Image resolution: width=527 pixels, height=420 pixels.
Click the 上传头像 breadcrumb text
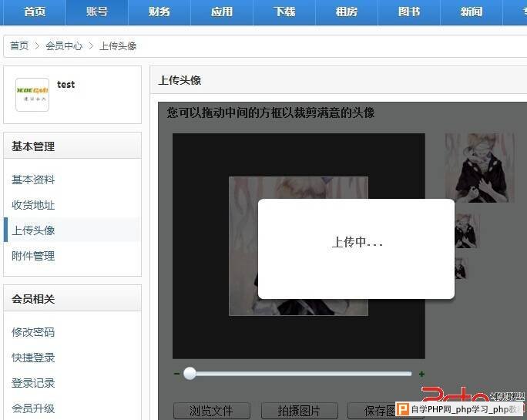(x=118, y=45)
